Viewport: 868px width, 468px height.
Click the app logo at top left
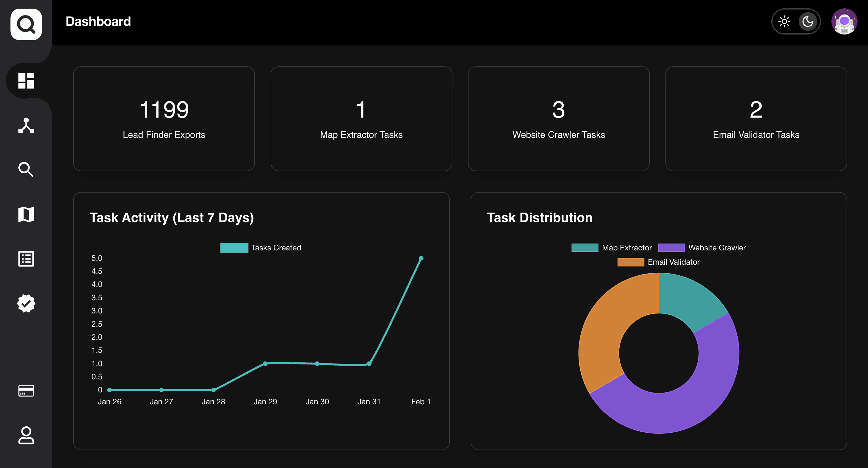26,24
